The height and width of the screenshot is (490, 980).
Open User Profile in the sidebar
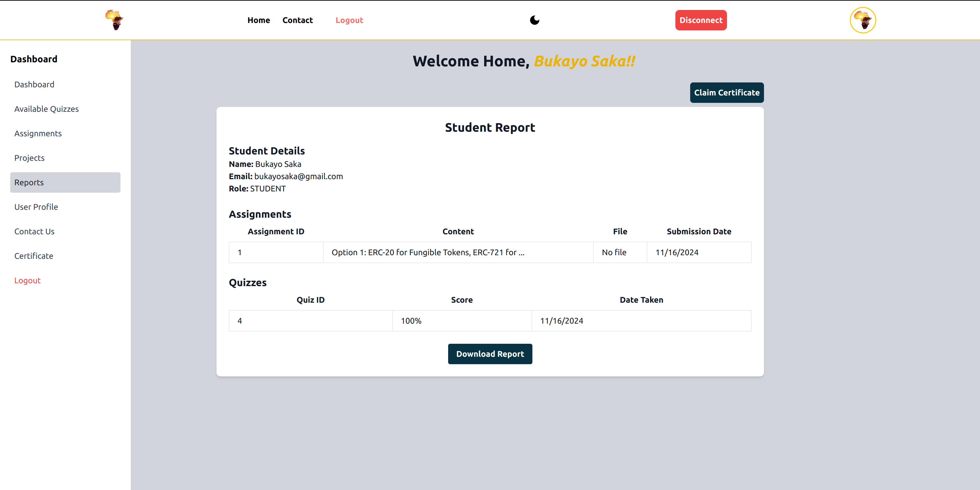(x=36, y=207)
